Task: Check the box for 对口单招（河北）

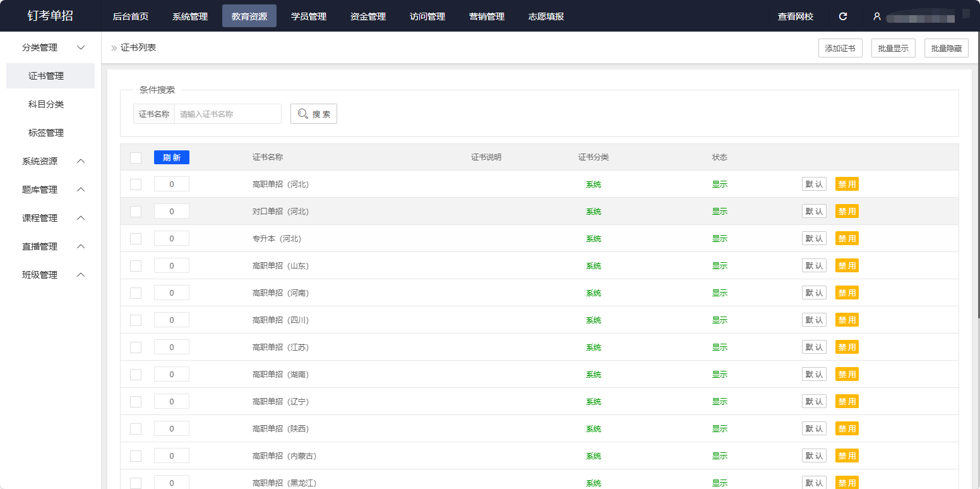Action: [x=136, y=212]
